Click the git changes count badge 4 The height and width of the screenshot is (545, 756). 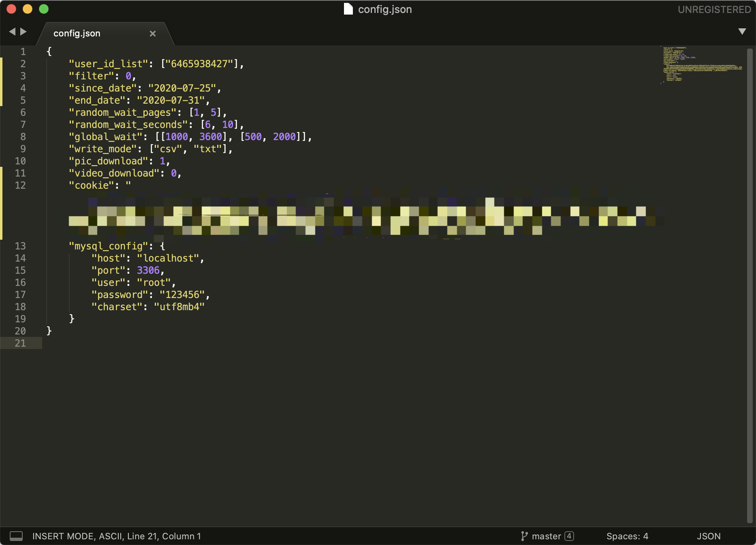[x=569, y=536]
